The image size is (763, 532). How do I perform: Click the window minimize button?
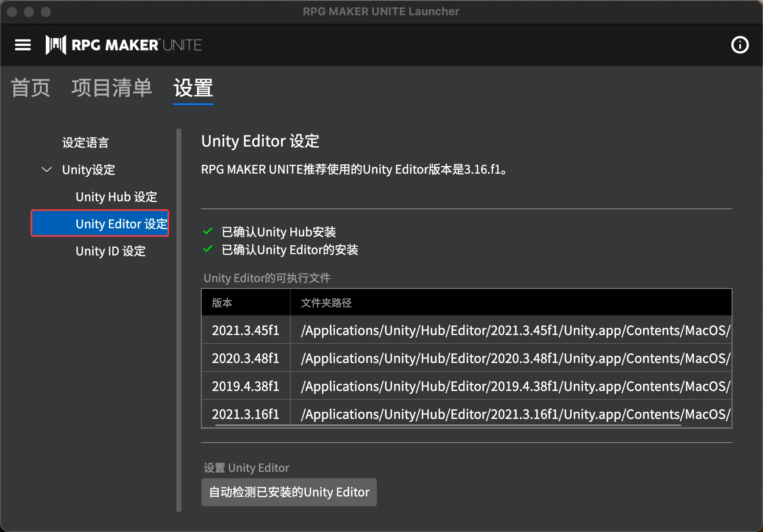(29, 12)
